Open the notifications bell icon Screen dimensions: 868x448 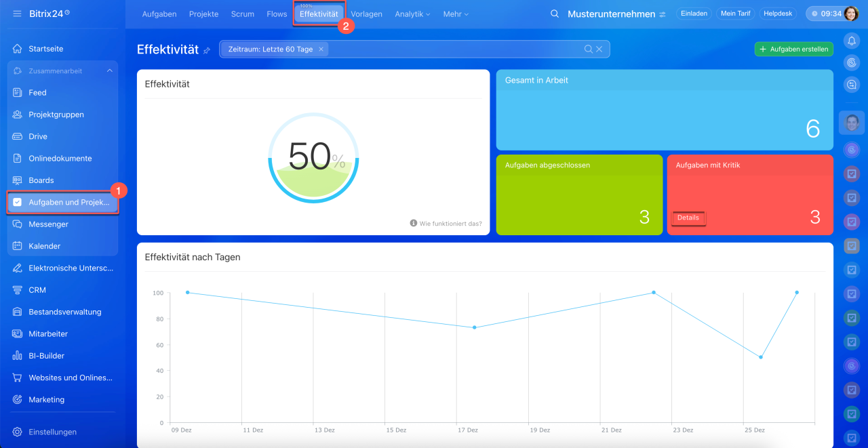(x=852, y=41)
